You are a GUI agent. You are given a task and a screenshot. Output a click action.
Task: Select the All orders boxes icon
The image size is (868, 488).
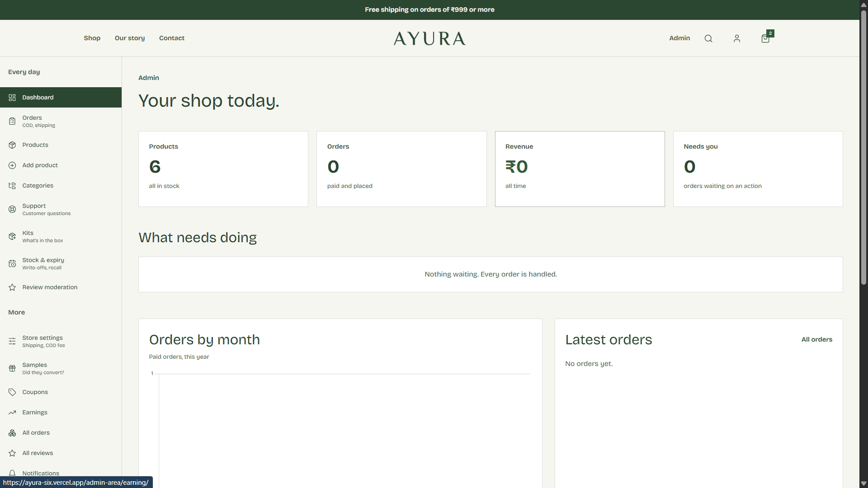click(12, 433)
